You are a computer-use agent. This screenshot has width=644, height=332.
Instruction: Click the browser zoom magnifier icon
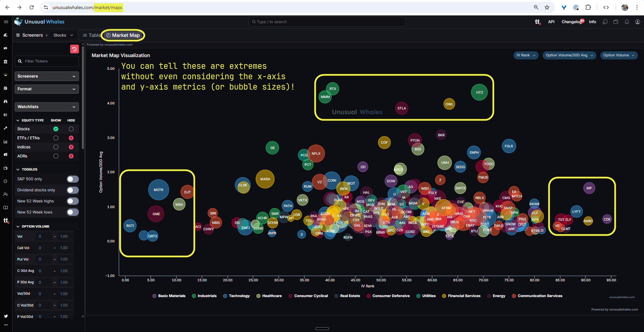(x=536, y=7)
